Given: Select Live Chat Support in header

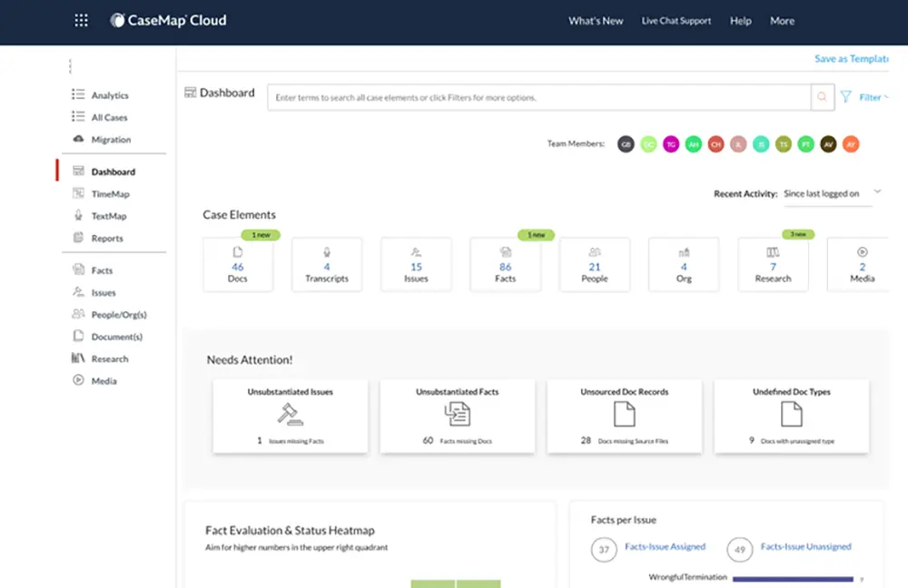Looking at the screenshot, I should click(x=676, y=21).
